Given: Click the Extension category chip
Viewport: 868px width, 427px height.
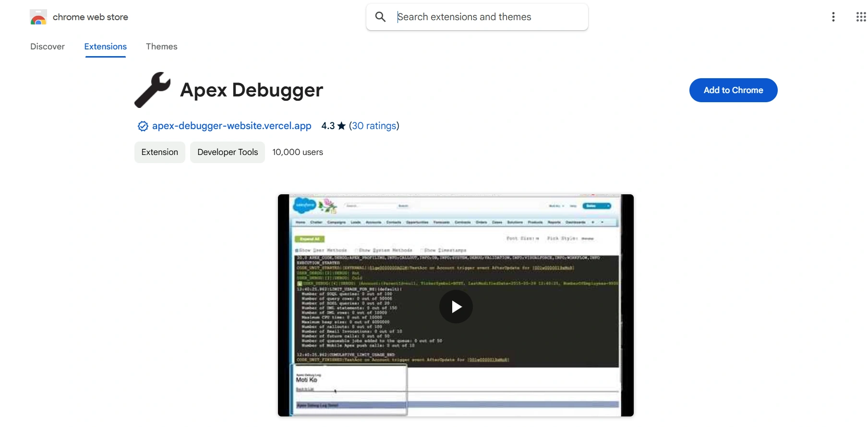Looking at the screenshot, I should [x=160, y=152].
